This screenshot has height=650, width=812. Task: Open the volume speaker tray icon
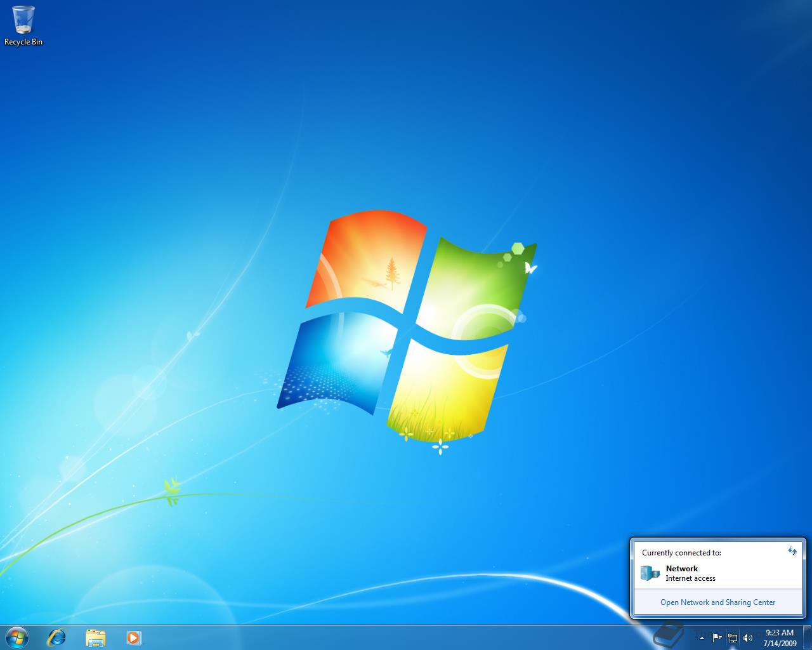point(748,637)
